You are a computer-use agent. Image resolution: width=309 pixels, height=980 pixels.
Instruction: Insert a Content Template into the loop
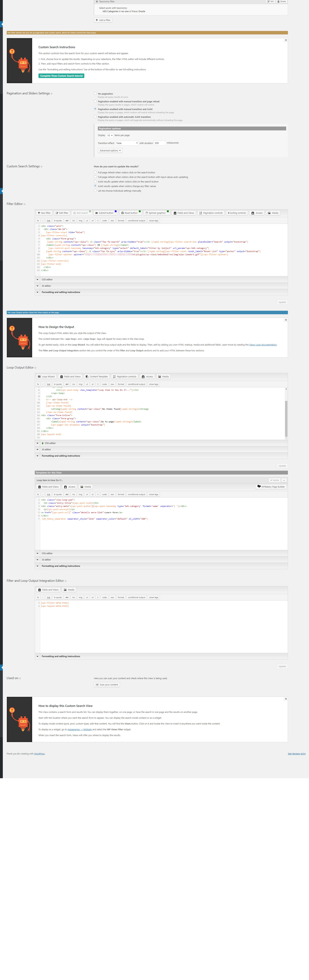97,376
